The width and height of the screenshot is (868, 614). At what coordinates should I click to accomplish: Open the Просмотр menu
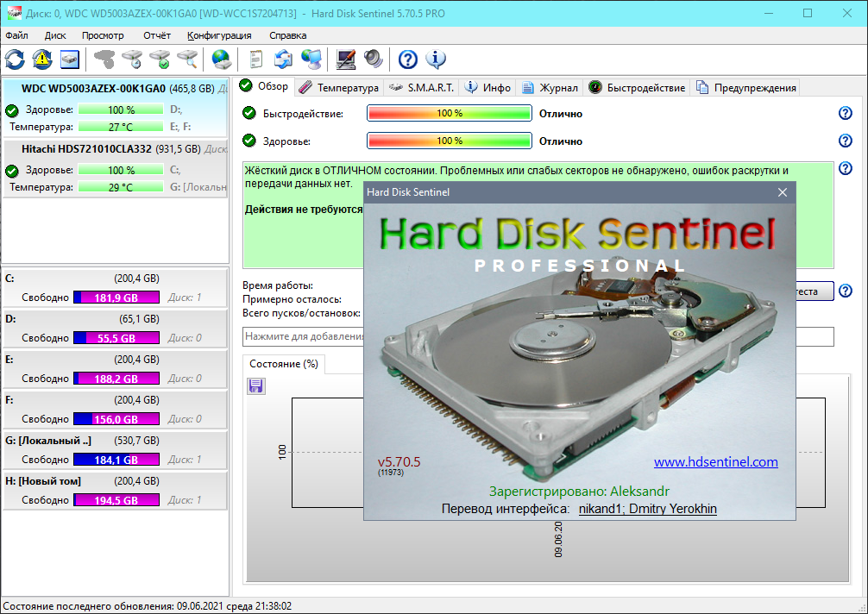click(103, 35)
